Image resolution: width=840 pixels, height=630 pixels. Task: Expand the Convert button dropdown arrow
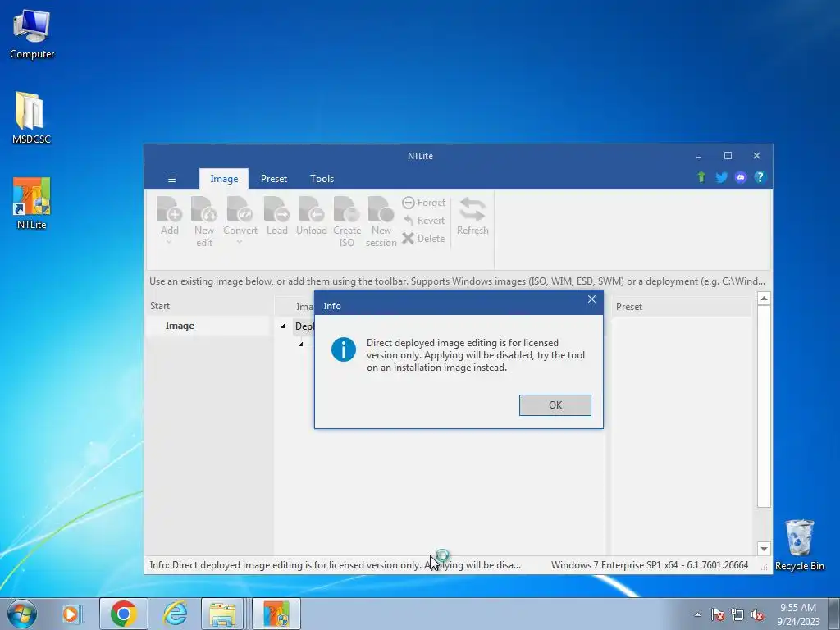[240, 242]
